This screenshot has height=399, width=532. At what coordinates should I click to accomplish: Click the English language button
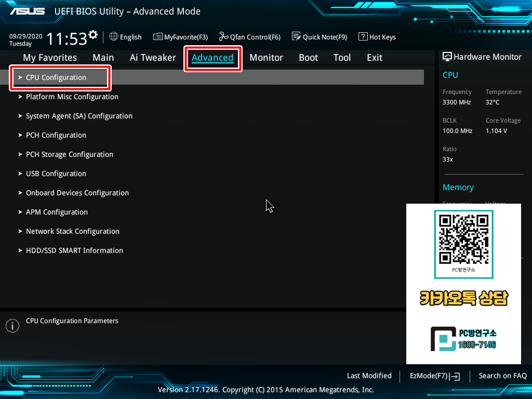pos(126,37)
